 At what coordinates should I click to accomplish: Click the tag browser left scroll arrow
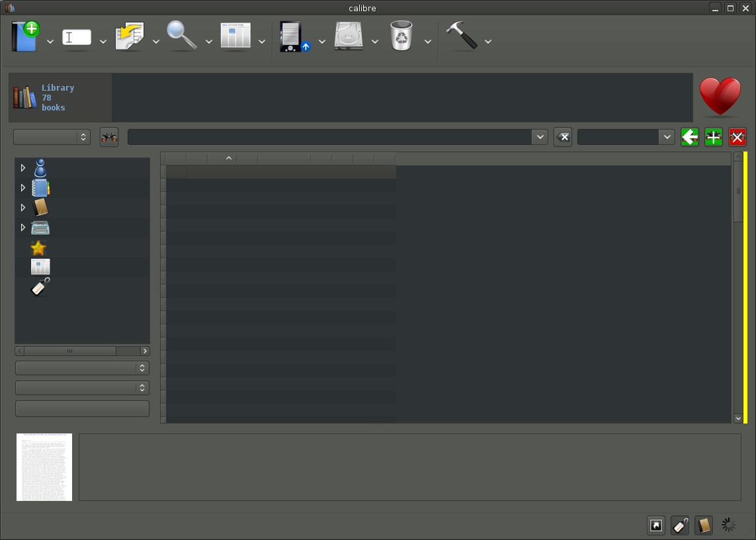click(20, 351)
